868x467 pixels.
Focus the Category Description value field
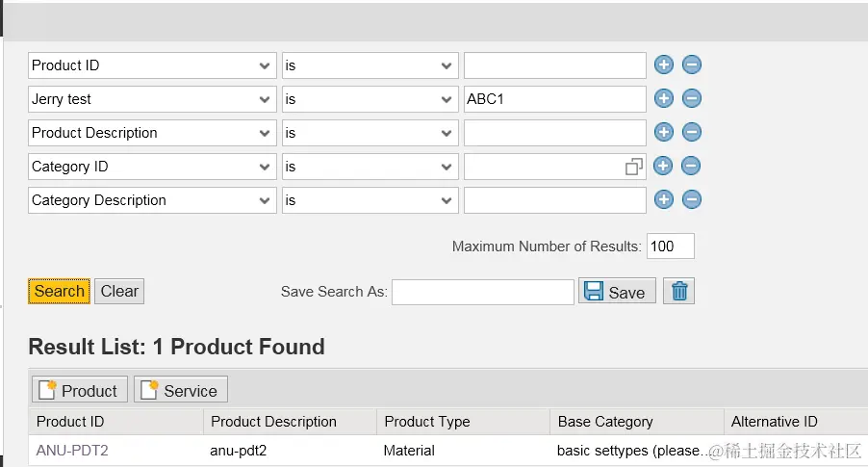(555, 200)
